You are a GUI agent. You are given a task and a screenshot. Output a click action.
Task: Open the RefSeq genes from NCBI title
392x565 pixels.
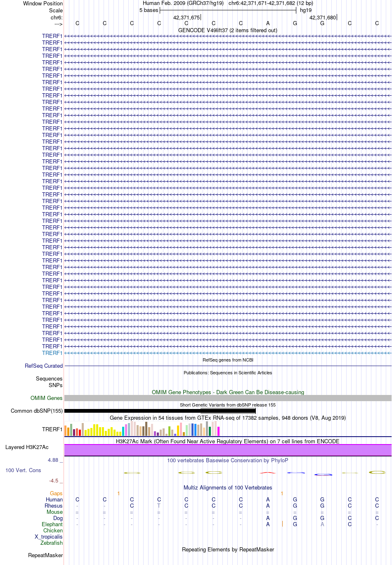pos(228,360)
